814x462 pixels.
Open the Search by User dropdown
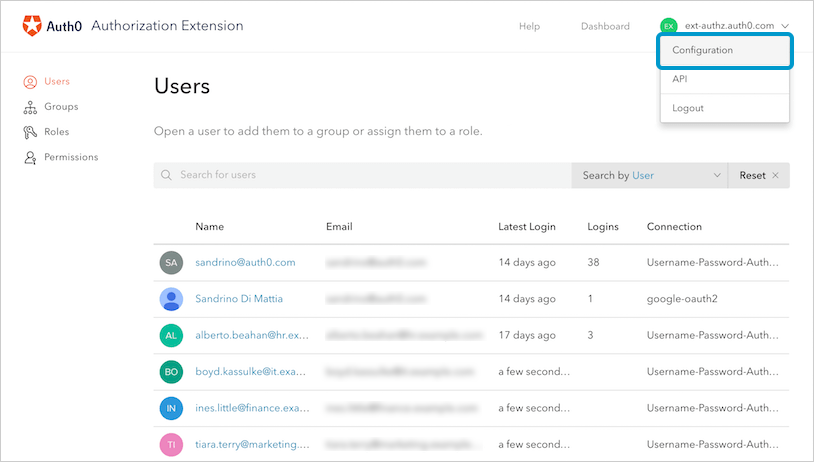coord(649,175)
